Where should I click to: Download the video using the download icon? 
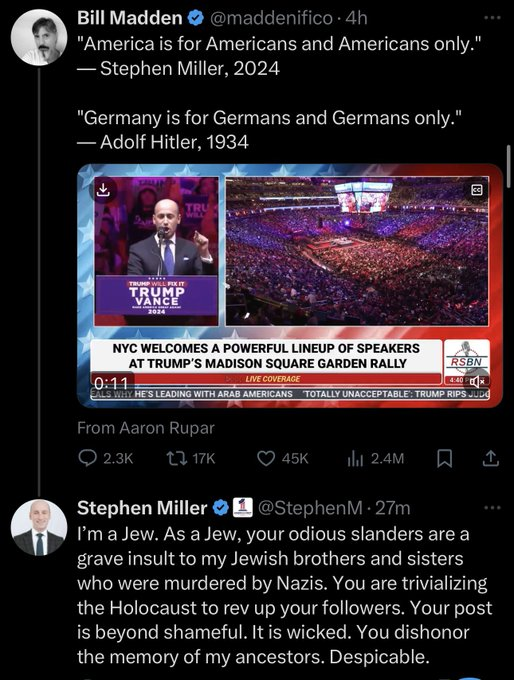pyautogui.click(x=103, y=190)
